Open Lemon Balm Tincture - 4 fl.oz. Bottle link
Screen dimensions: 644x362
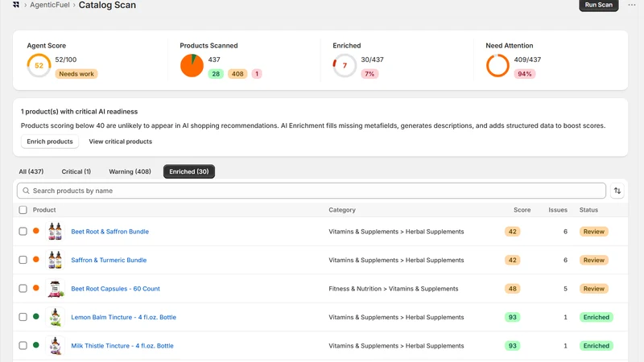click(x=124, y=317)
